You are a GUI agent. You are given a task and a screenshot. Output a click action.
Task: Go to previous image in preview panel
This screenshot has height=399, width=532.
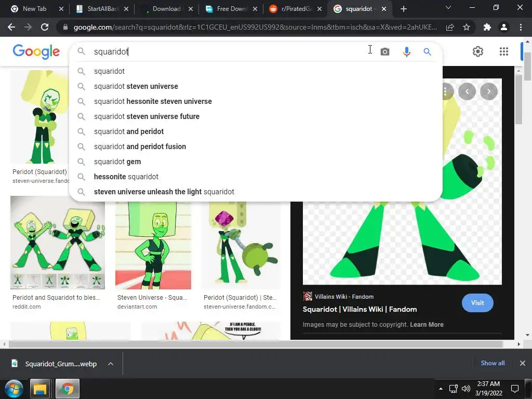pyautogui.click(x=467, y=91)
